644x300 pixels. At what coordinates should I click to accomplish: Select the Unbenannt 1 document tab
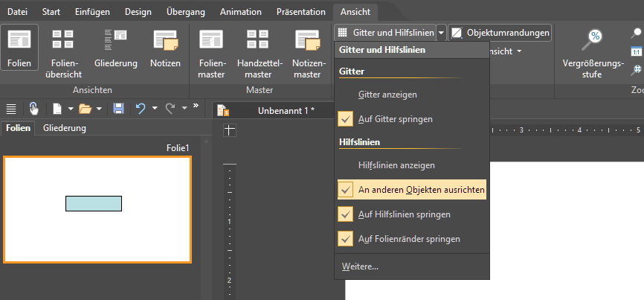286,110
